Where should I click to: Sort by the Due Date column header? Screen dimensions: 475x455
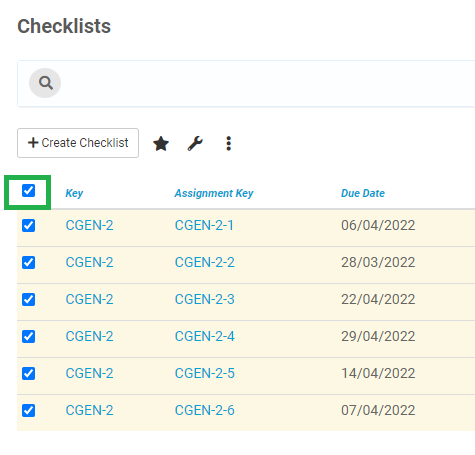click(x=363, y=193)
